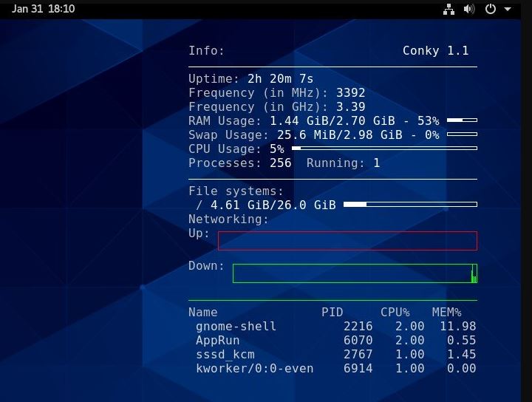Click the volume speaker icon

(469, 9)
